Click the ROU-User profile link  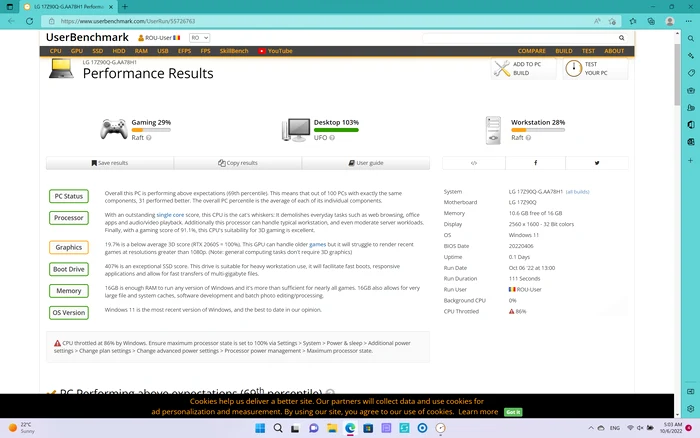[159, 38]
